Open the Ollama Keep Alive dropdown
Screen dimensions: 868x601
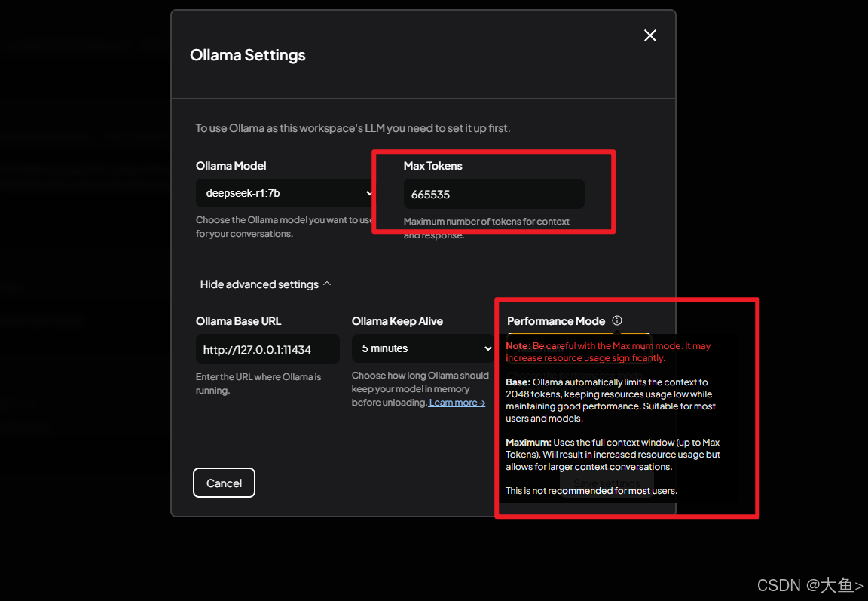pos(423,348)
